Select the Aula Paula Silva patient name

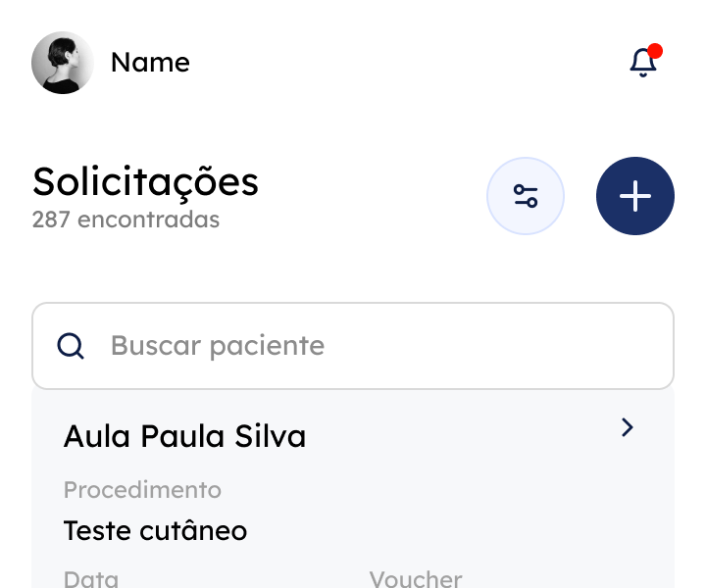click(x=184, y=436)
